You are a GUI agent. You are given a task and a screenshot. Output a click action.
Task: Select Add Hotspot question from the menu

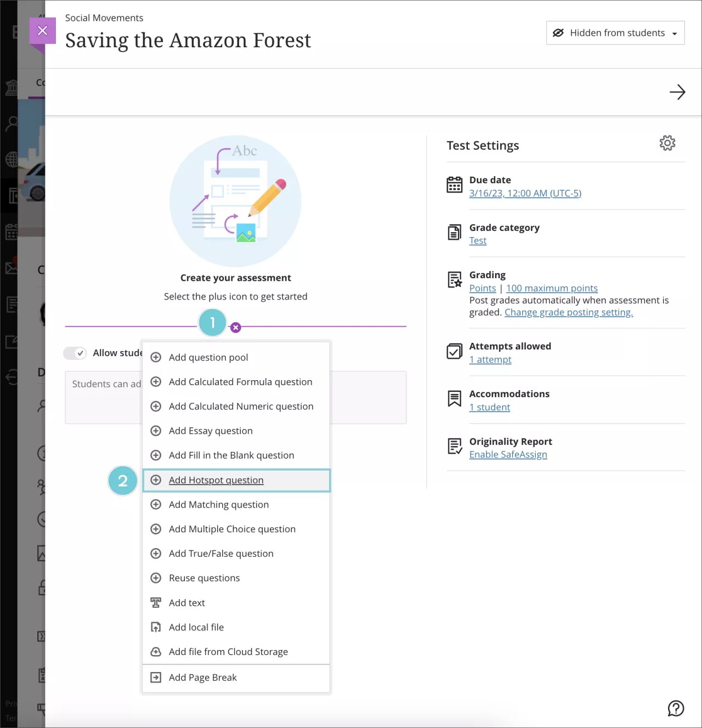point(216,480)
